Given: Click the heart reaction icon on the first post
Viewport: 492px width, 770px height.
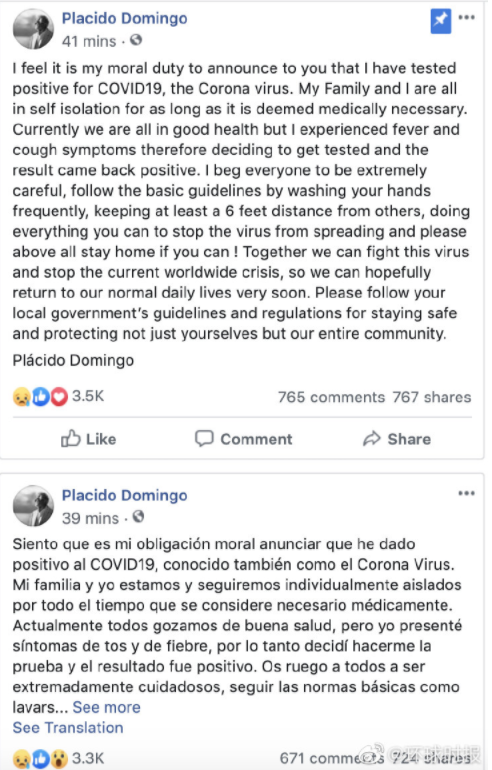Looking at the screenshot, I should tap(59, 397).
